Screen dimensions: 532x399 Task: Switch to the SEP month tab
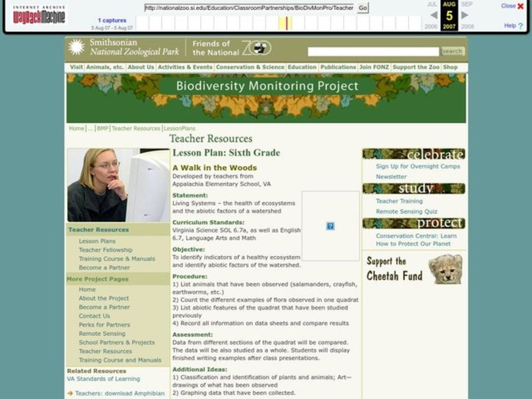[465, 5]
